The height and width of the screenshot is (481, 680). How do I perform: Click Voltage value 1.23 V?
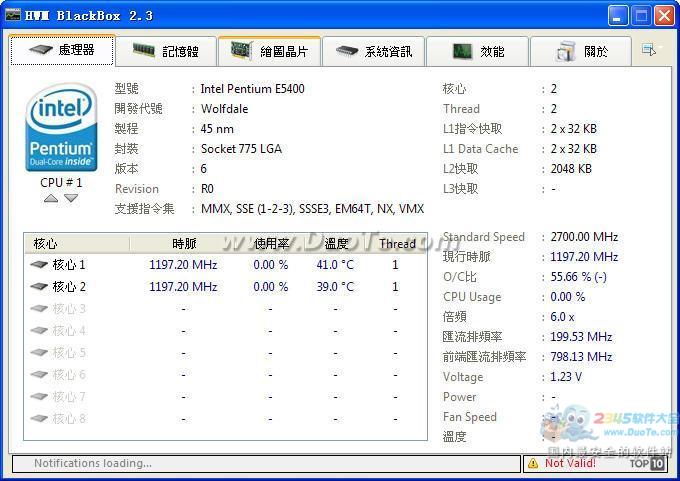pyautogui.click(x=566, y=376)
